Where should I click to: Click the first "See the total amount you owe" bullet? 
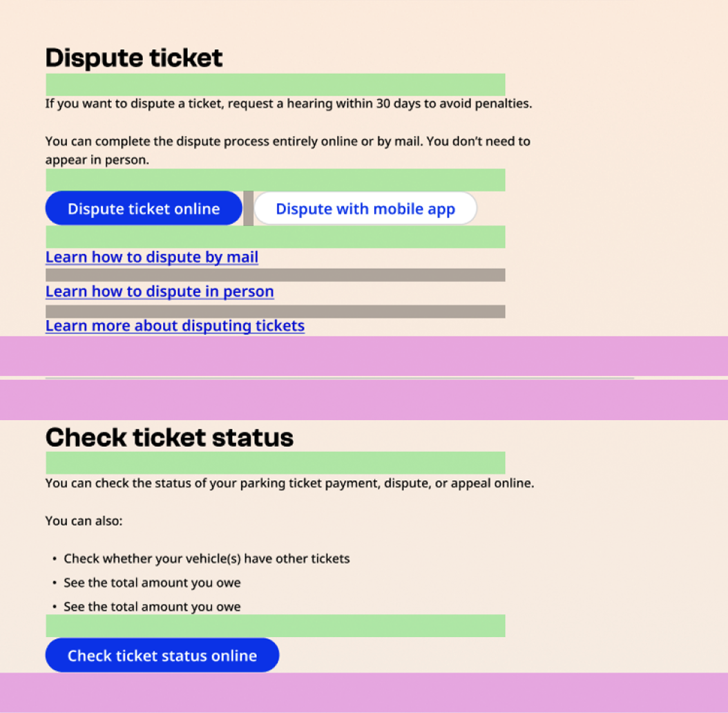152,582
